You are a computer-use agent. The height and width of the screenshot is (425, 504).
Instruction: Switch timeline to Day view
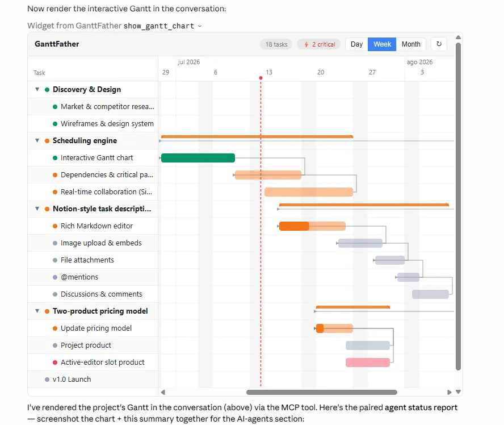[356, 44]
